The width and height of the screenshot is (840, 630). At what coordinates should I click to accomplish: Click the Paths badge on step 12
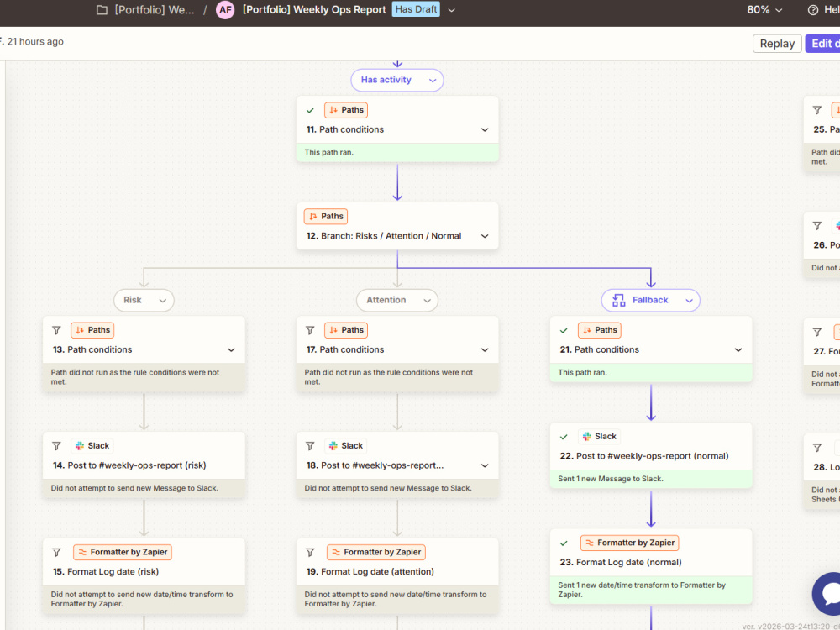[326, 217]
